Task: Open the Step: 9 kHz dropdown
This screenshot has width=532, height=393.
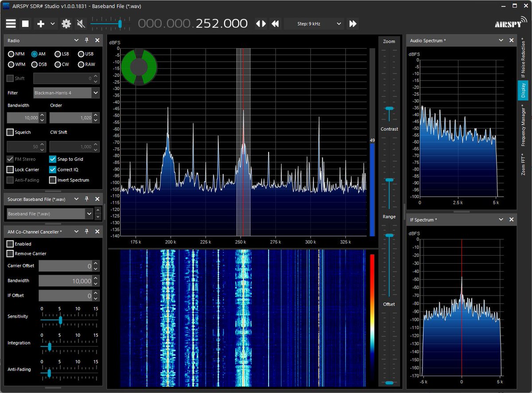Action: click(314, 23)
